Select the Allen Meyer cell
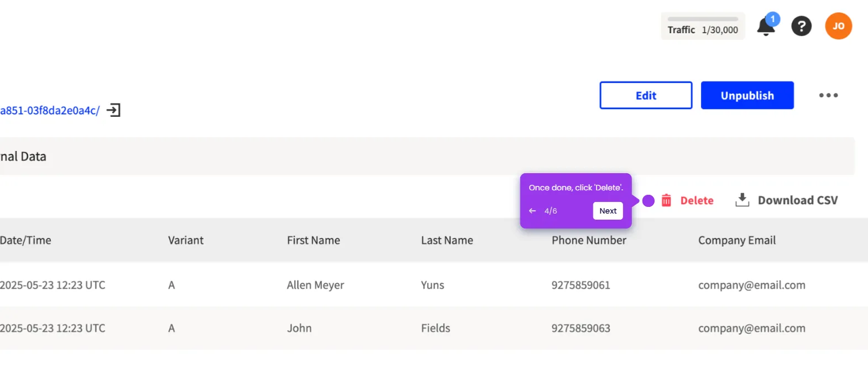 pos(315,285)
